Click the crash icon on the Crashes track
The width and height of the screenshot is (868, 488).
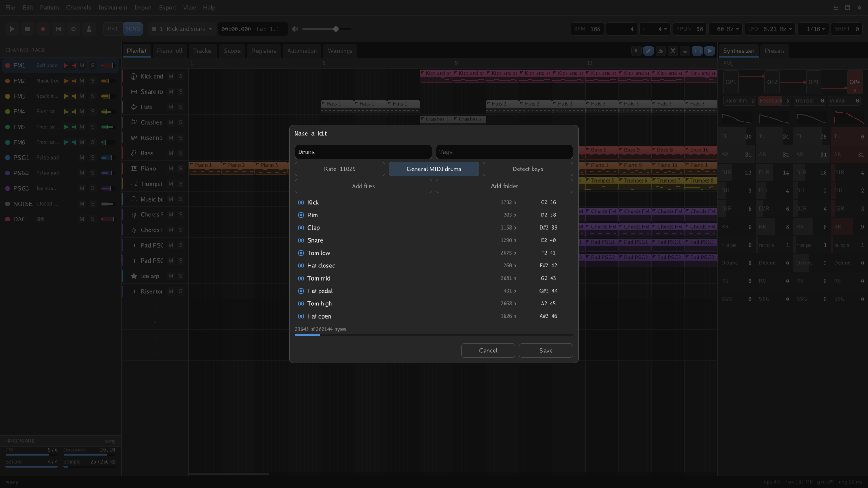(134, 122)
